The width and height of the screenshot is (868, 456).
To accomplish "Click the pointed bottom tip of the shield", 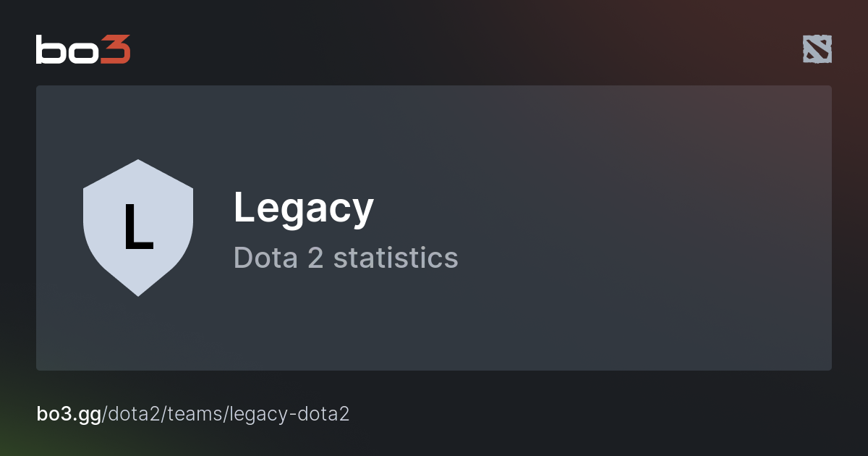I will pos(137,292).
